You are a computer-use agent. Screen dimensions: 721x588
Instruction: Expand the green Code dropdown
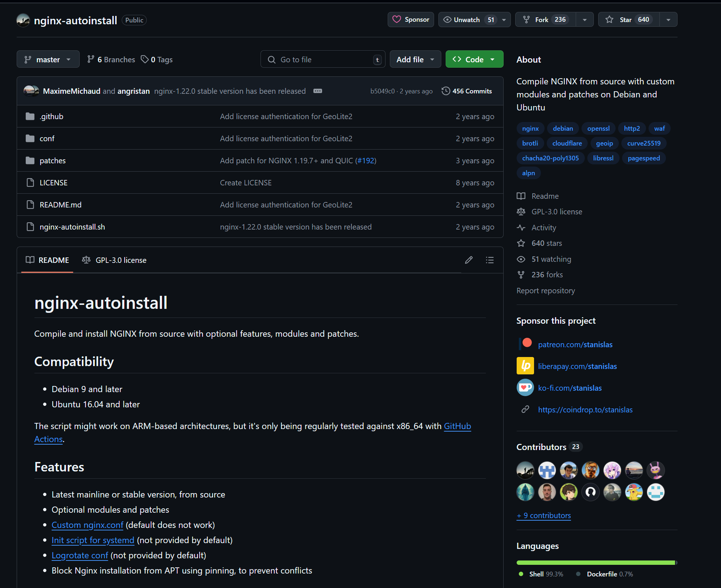coord(474,59)
